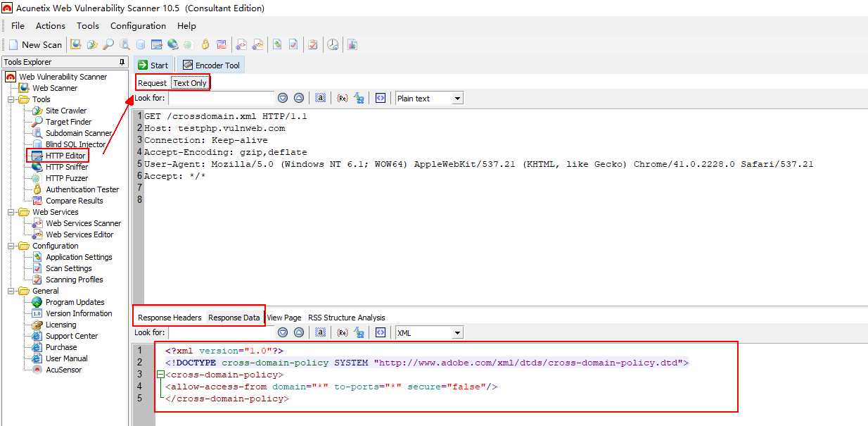Screen dimensions: 868x426
Task: Find next match in response search bar
Action: (283, 332)
